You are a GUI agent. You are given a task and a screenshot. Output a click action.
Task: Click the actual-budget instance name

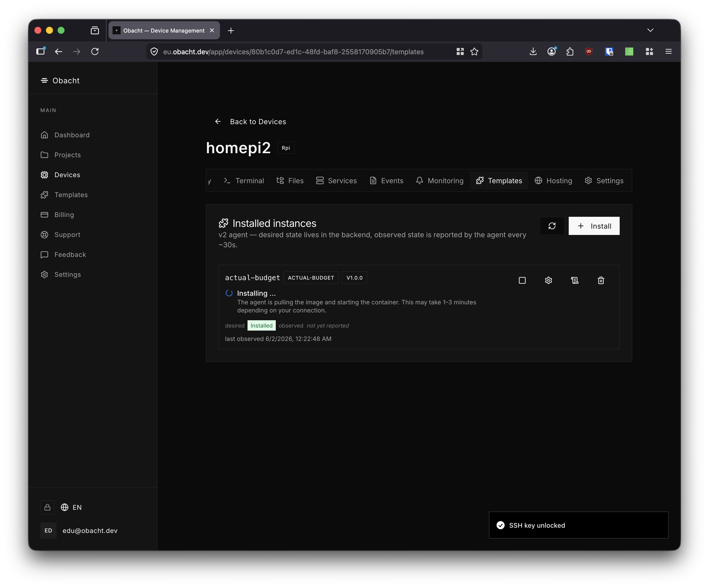click(252, 278)
